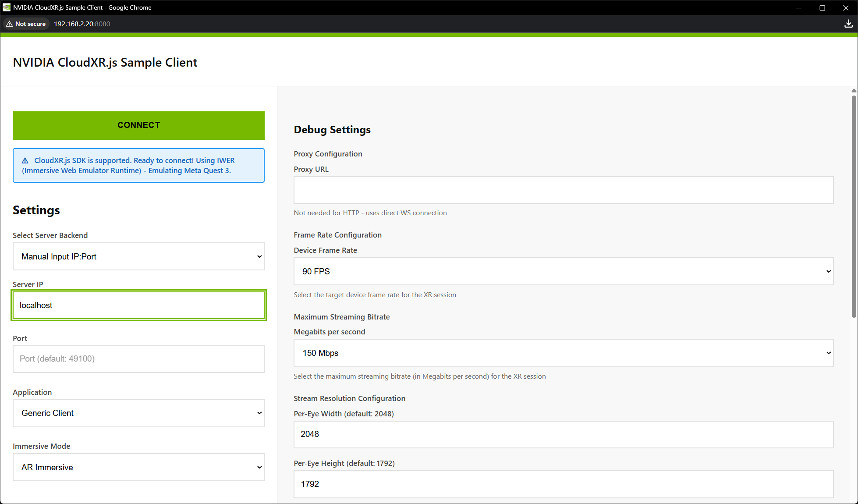Click the CONNECT button
Image resolution: width=858 pixels, height=504 pixels.
[138, 125]
